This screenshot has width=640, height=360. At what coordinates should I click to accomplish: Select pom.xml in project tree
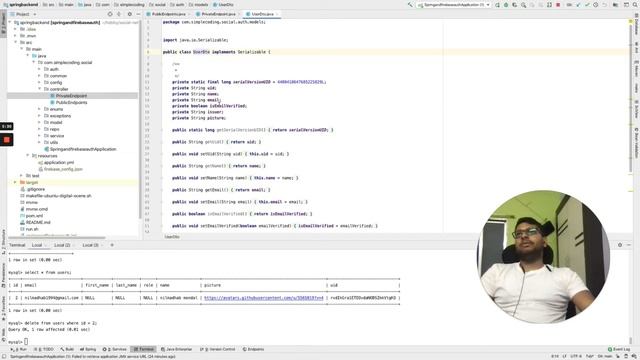[34, 216]
